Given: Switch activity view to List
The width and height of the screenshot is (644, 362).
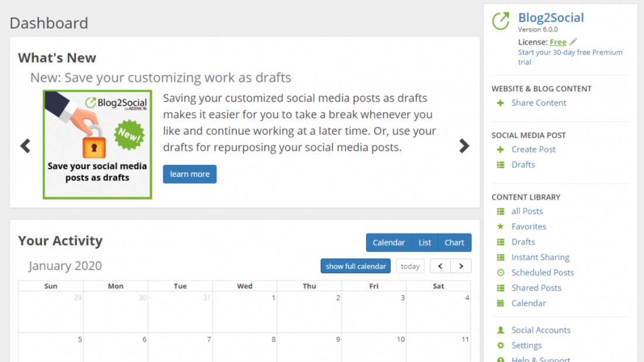Looking at the screenshot, I should tap(425, 243).
